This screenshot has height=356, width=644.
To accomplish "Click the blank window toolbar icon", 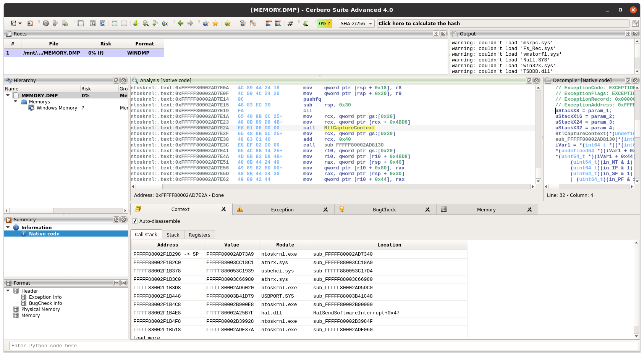I will (81, 23).
